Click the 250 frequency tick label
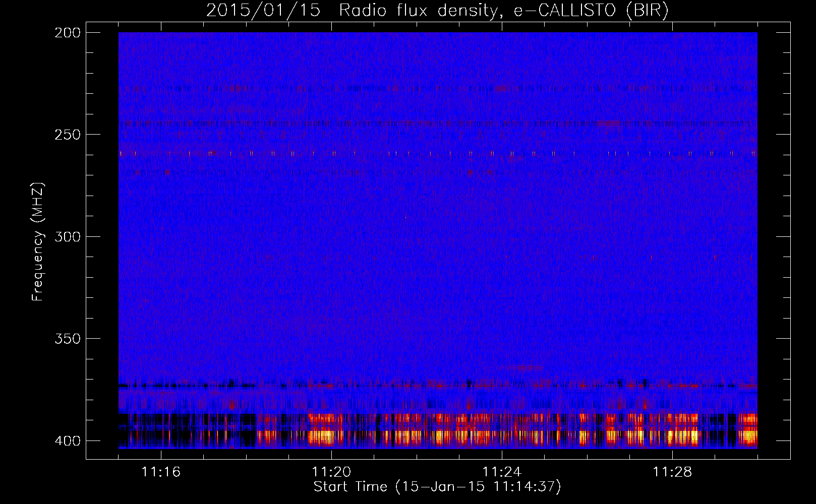 pos(67,135)
